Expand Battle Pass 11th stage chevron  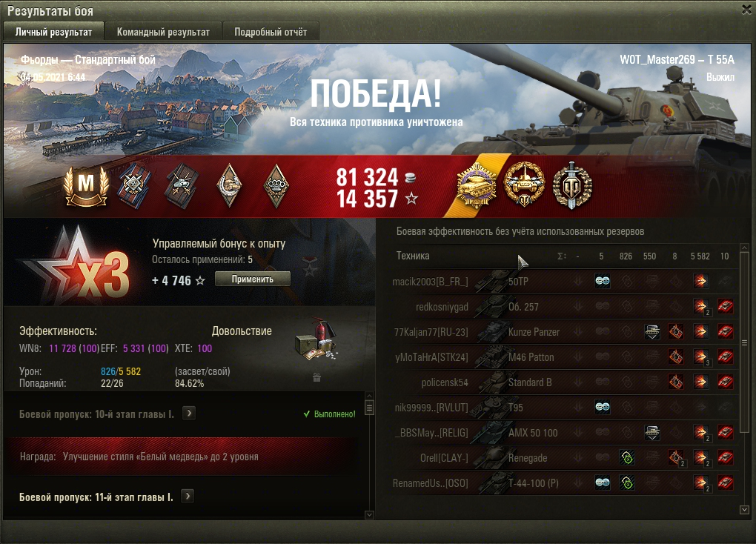click(x=188, y=497)
